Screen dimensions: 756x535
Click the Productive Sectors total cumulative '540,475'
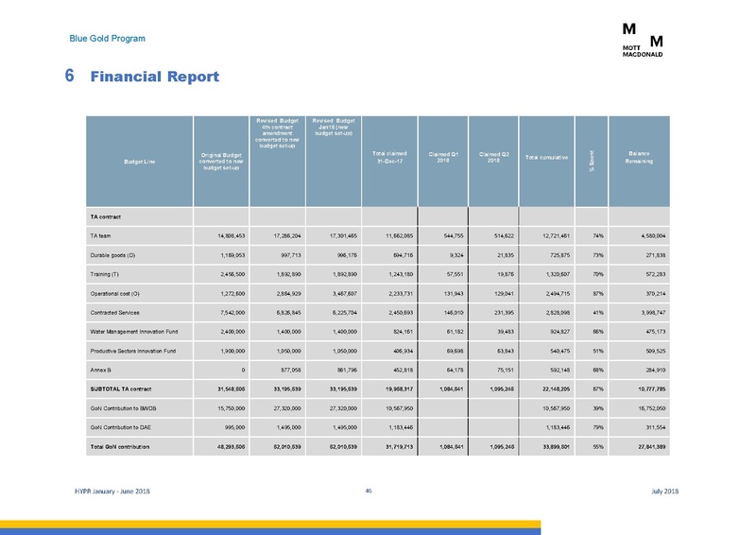tap(559, 351)
